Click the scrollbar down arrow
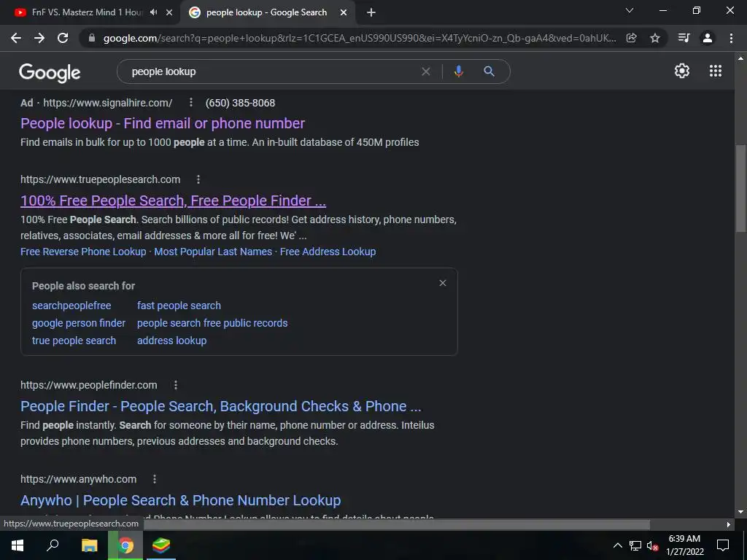 (x=740, y=512)
